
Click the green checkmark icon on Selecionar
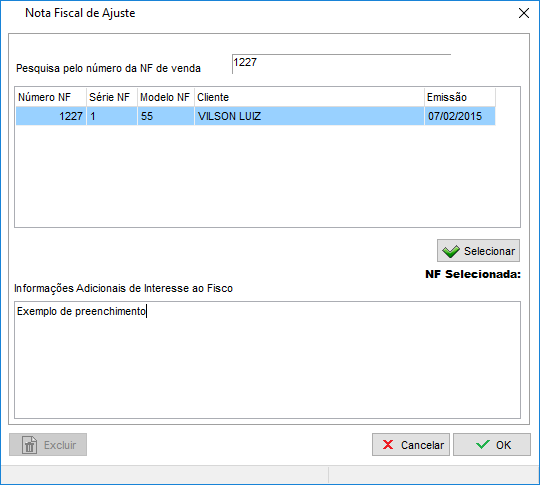[451, 251]
